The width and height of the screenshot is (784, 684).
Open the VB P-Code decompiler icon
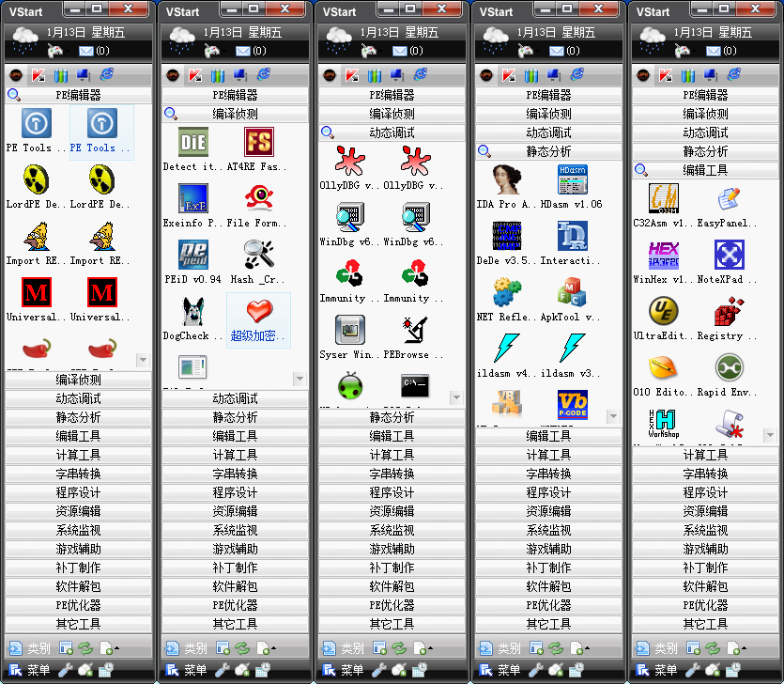tap(572, 404)
